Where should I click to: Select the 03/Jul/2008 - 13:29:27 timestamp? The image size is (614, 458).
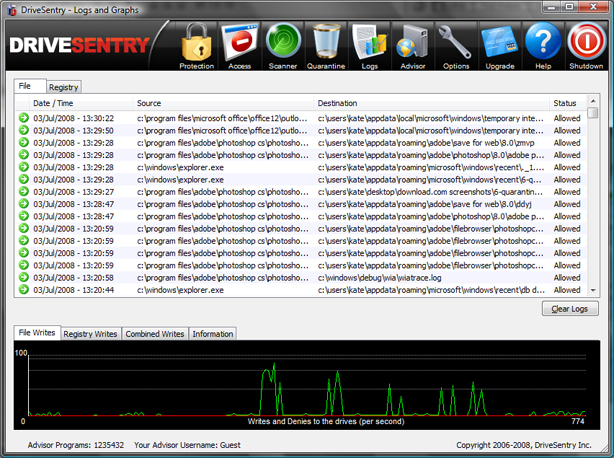73,192
